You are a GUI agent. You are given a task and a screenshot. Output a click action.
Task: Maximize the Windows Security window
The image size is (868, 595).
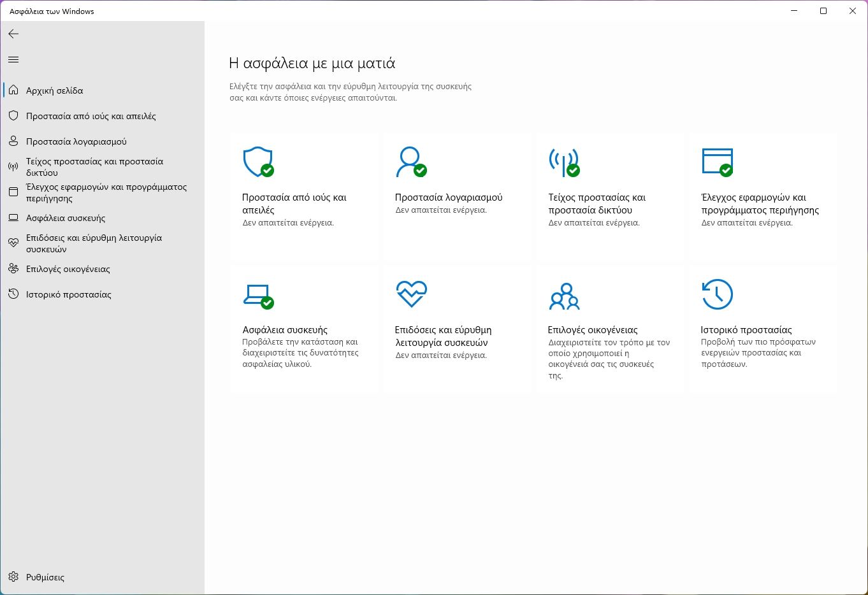823,11
